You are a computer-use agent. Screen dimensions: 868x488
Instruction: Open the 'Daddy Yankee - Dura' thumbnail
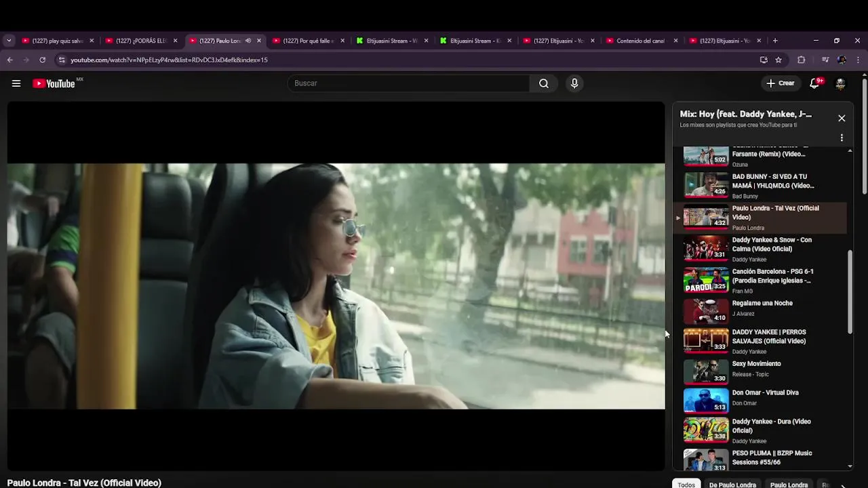point(706,430)
